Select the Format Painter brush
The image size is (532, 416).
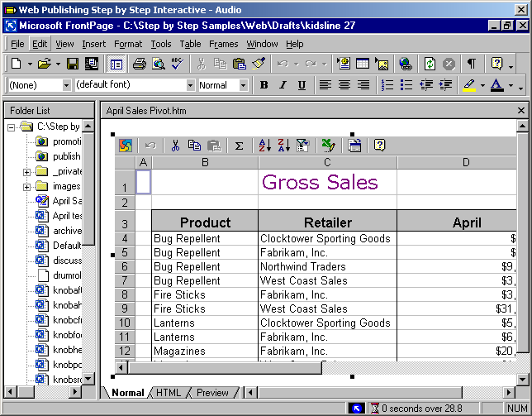point(259,64)
